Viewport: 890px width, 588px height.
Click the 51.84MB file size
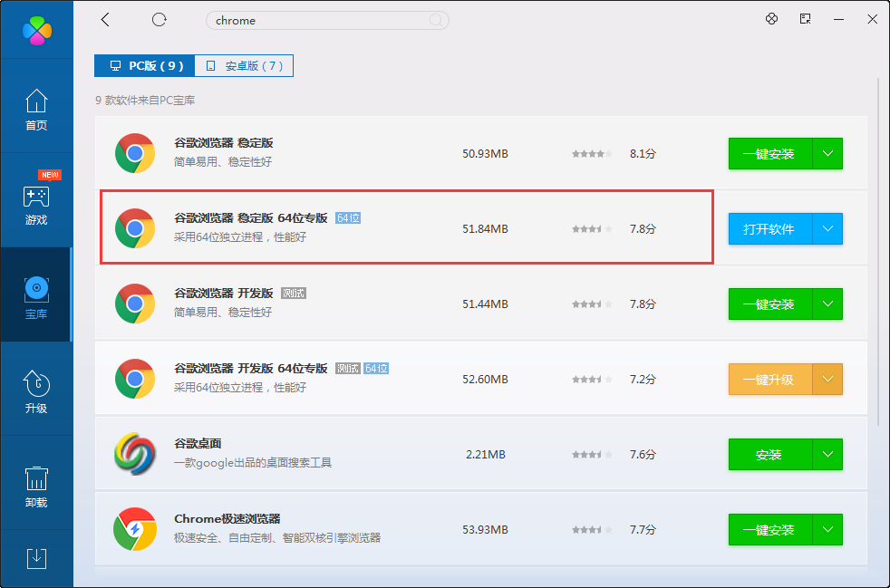(x=485, y=228)
